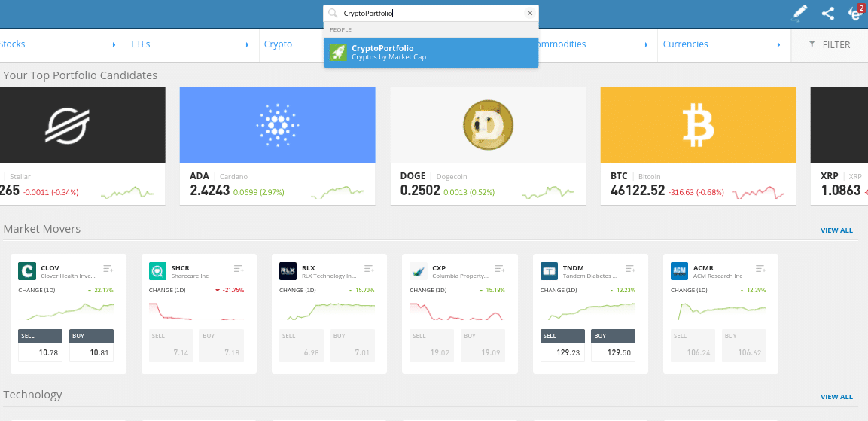Open the Stellar candidate card image
Screen dimensions: 868x421
(x=83, y=124)
